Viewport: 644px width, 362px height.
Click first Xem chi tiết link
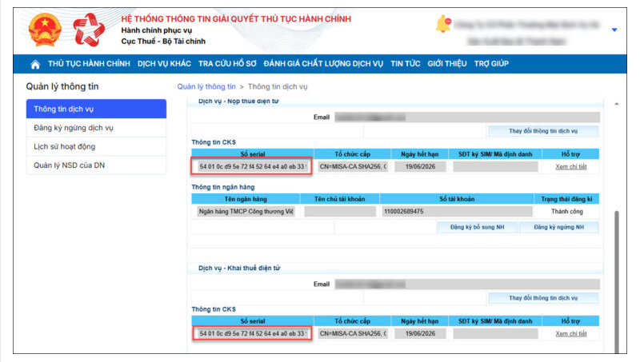pos(571,167)
